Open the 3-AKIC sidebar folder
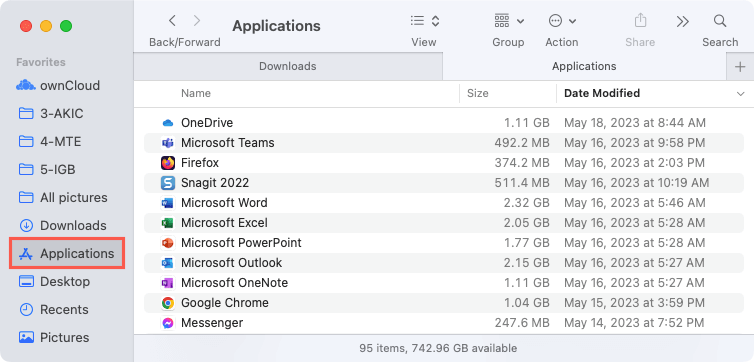This screenshot has width=754, height=362. tap(50, 113)
